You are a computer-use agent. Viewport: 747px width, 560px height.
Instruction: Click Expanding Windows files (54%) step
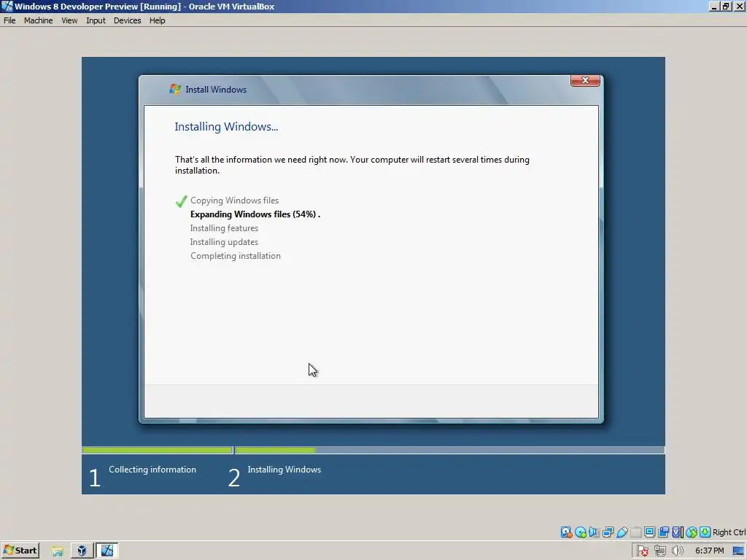tap(255, 214)
